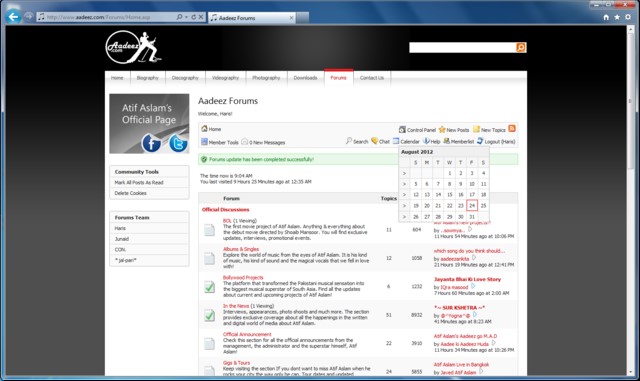Screen dimensions: 640x381
Task: Expand the first calendar week arrow
Action: tap(404, 174)
